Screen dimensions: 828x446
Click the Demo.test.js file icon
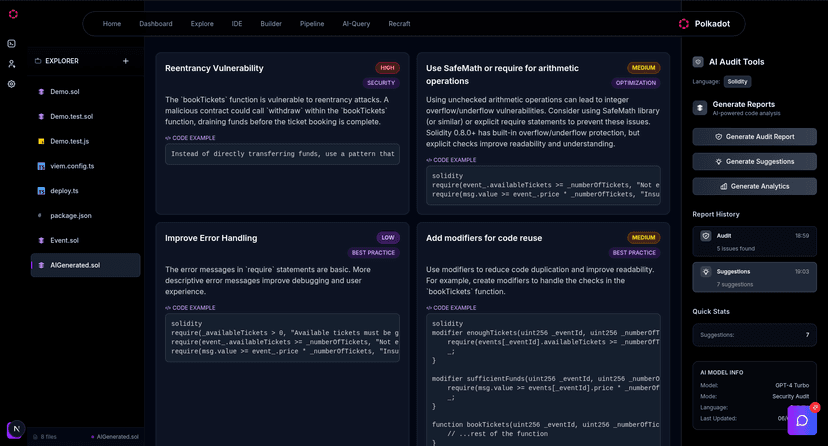tap(41, 141)
